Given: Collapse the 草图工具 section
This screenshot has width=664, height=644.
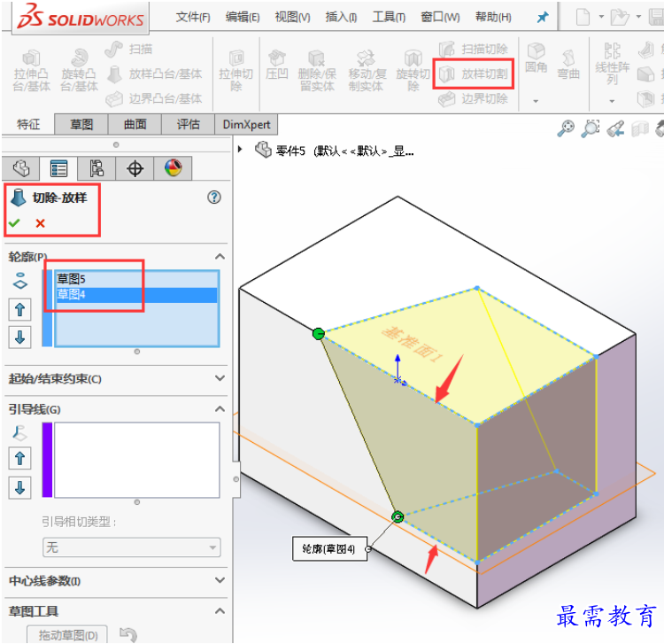Looking at the screenshot, I should [x=220, y=611].
